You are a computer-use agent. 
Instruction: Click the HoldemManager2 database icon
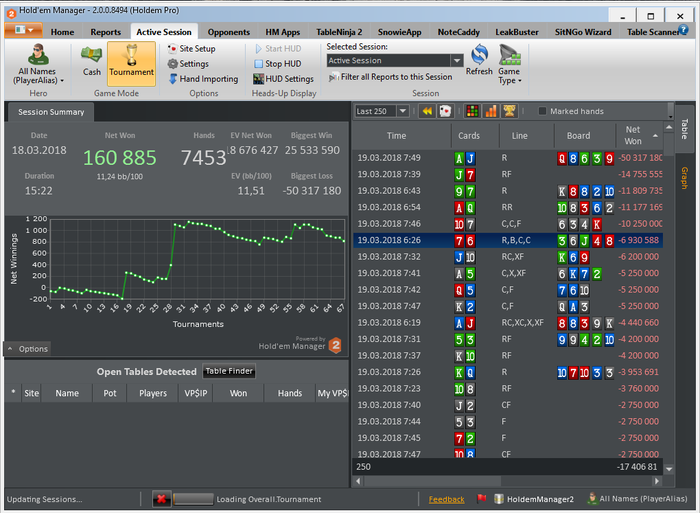pos(499,499)
